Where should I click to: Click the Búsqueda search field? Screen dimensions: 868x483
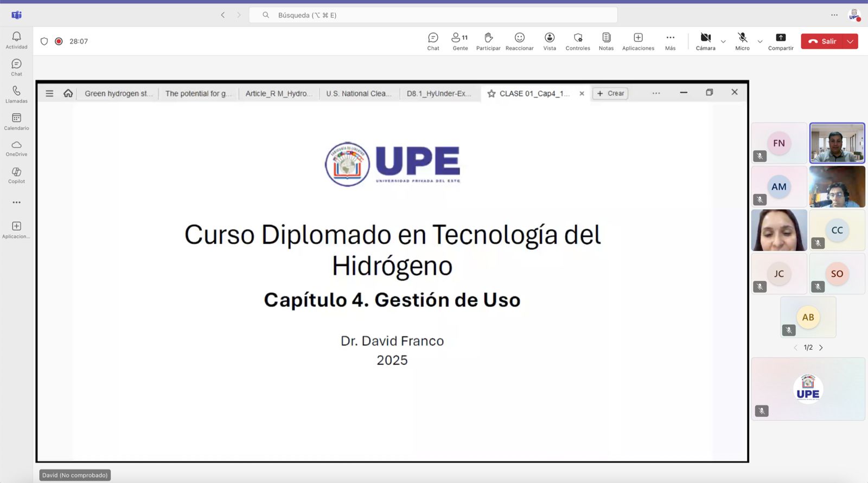(433, 15)
